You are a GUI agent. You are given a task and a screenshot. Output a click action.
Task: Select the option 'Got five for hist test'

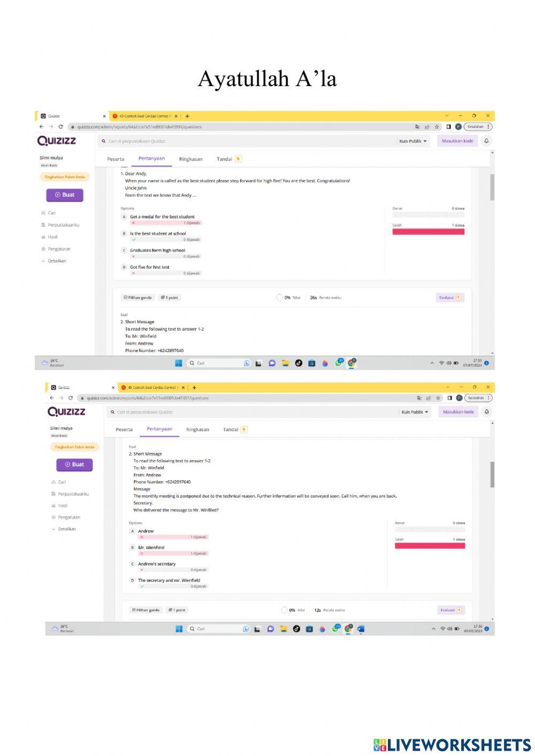coord(149,267)
